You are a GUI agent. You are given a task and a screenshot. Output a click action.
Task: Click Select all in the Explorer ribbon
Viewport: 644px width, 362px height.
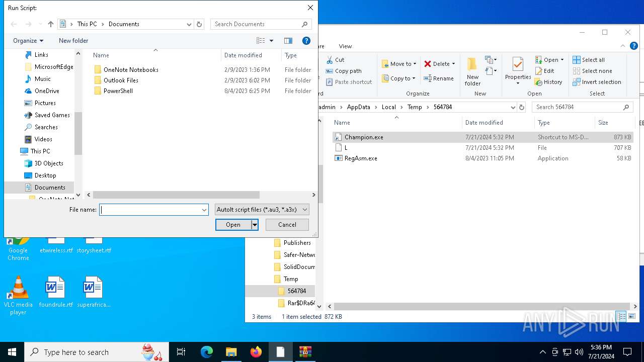click(x=589, y=60)
